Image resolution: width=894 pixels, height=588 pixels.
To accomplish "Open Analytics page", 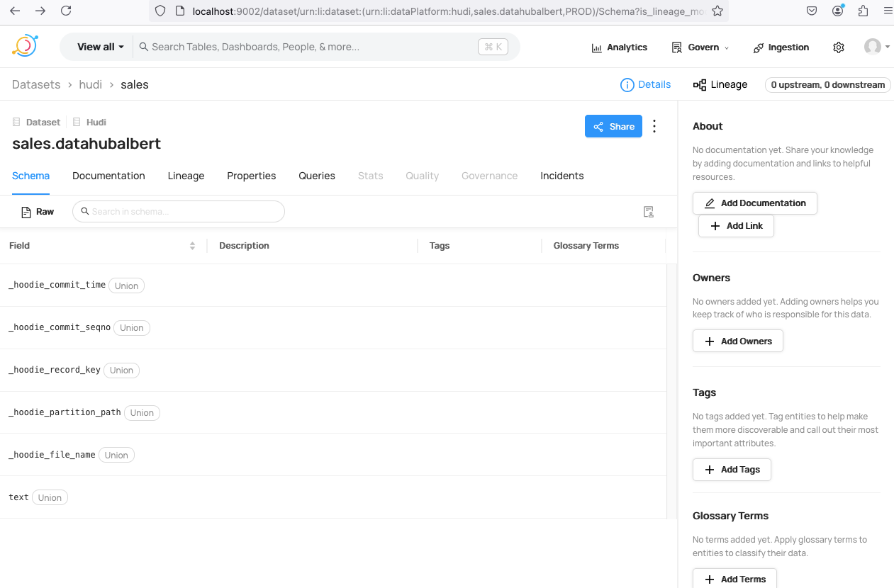I will tap(619, 47).
